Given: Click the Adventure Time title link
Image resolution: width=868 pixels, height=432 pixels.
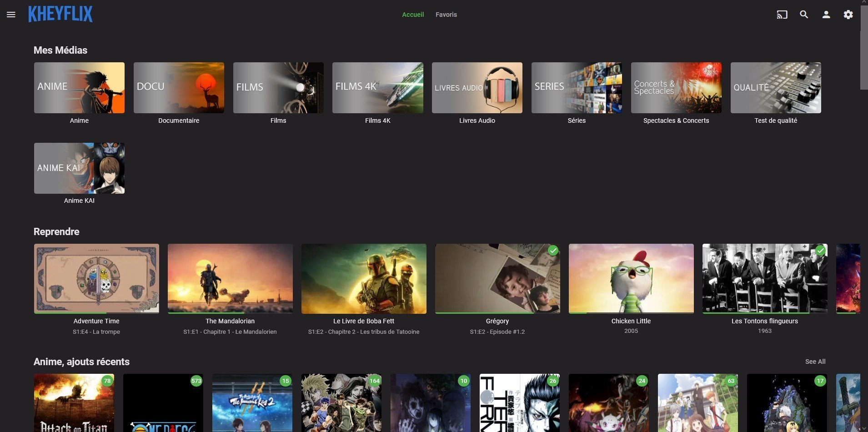Looking at the screenshot, I should 96,321.
